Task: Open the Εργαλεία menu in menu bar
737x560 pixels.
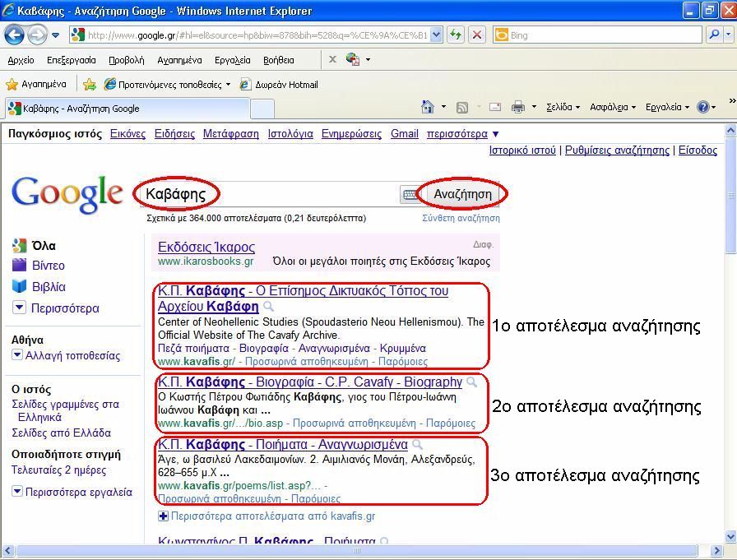Action: pos(232,60)
